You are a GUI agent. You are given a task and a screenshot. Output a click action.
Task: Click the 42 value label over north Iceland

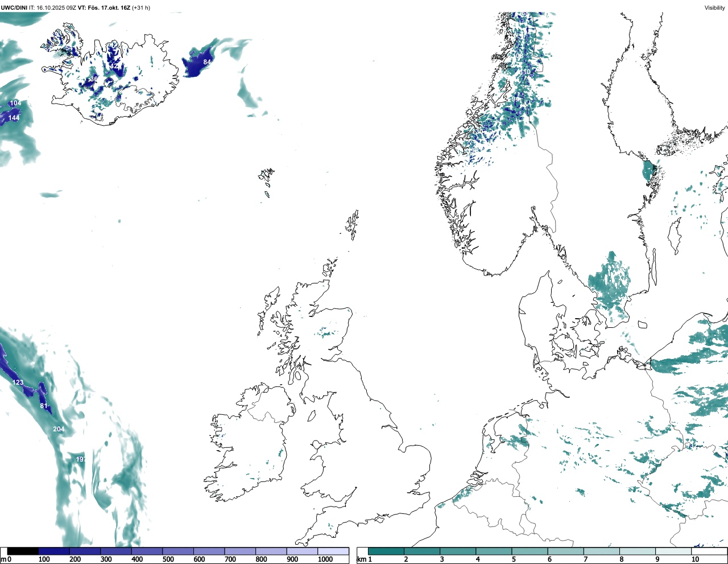click(x=114, y=66)
